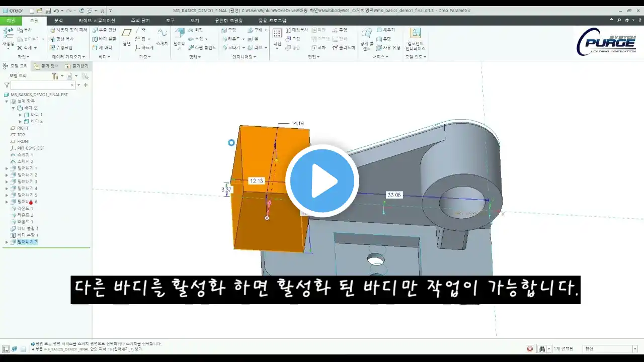Click the 슈링크랩 tool

click(61, 47)
